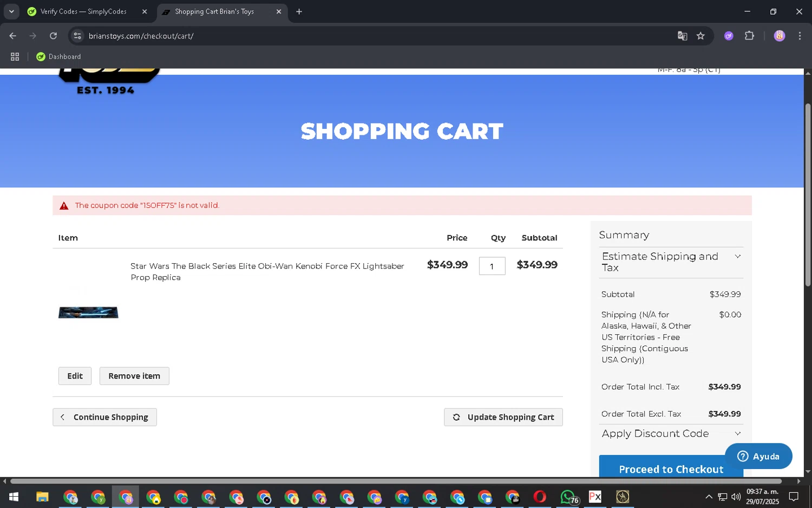The width and height of the screenshot is (812, 508).
Task: Expand Estimate Shipping and Tax section
Action: point(671,262)
